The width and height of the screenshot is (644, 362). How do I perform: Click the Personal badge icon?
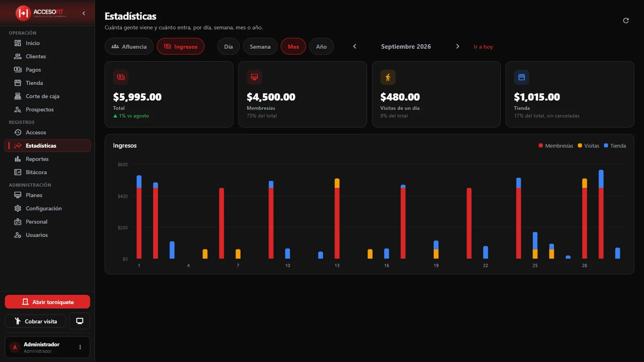pos(18,222)
